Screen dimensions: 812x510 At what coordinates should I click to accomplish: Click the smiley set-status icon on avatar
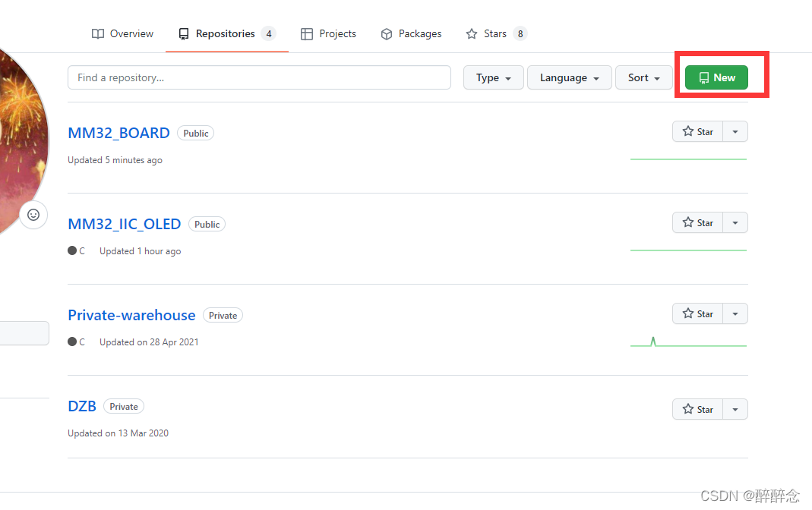click(33, 215)
